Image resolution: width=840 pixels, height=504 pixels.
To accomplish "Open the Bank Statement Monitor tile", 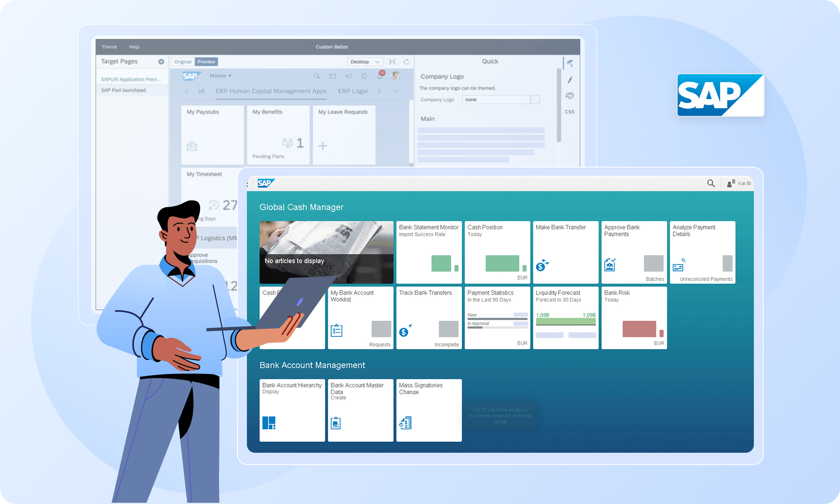I will (x=429, y=252).
